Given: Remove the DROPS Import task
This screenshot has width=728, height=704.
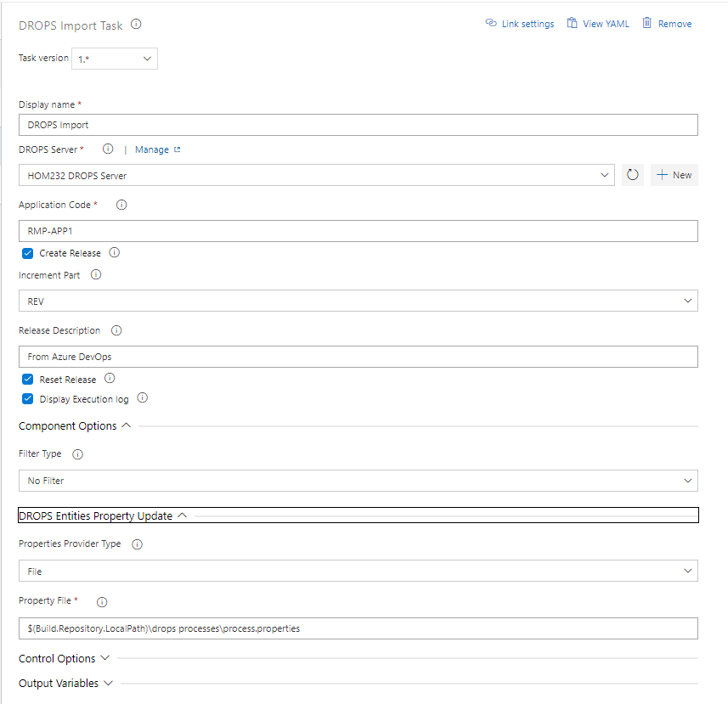Looking at the screenshot, I should pos(667,24).
